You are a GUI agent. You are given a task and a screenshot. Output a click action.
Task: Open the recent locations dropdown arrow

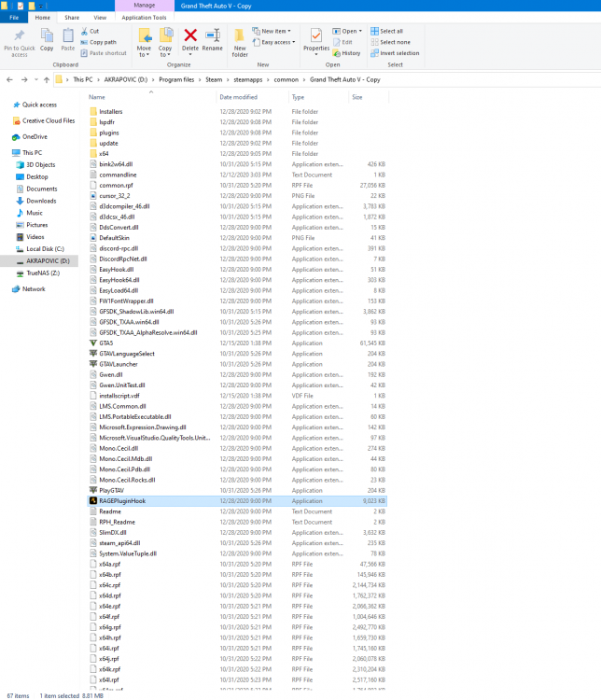(36, 80)
